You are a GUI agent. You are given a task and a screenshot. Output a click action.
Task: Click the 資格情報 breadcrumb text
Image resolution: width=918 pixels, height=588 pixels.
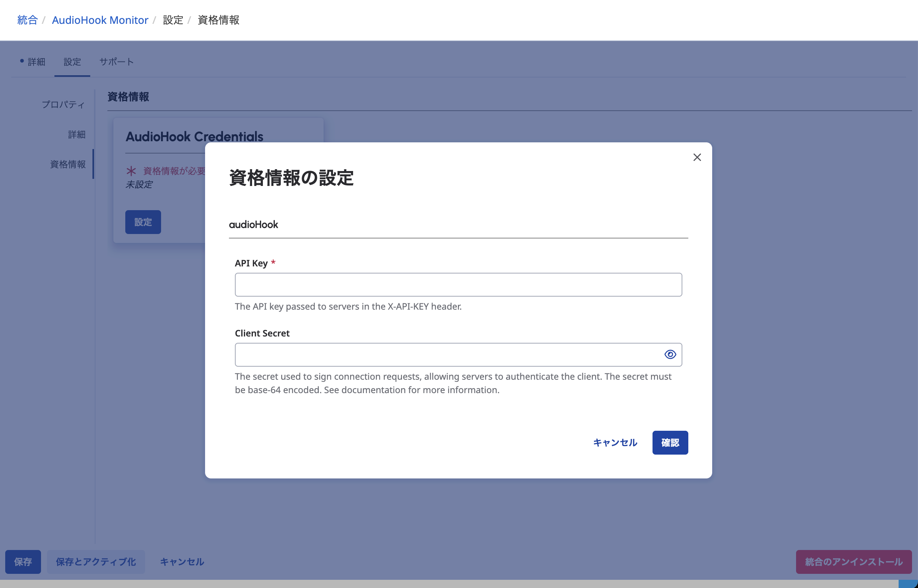pyautogui.click(x=219, y=20)
